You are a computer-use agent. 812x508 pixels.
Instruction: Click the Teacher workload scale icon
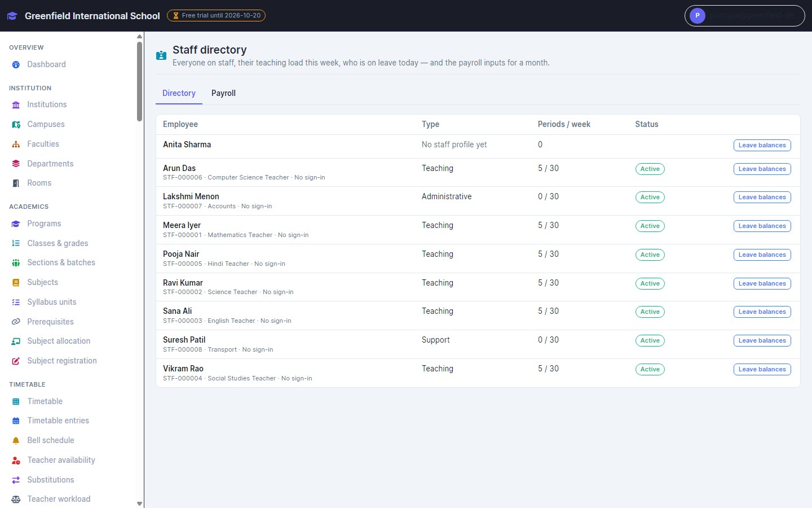pos(16,500)
